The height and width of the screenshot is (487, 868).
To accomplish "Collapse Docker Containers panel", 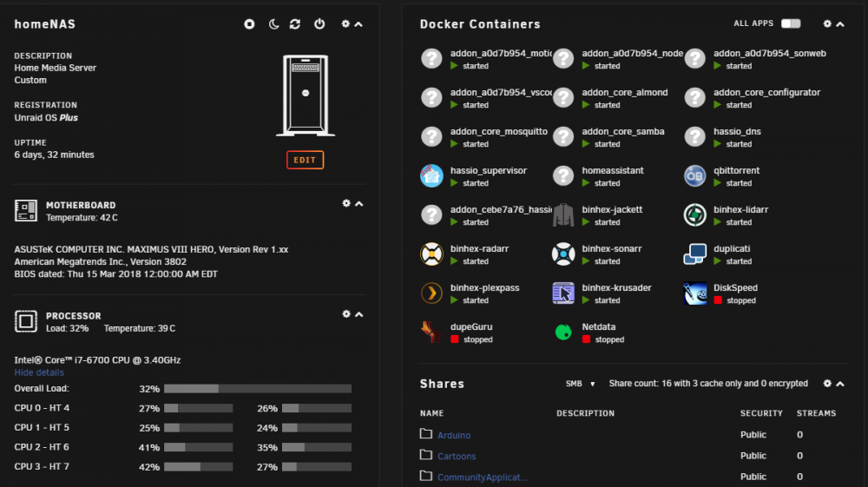I will (x=840, y=24).
